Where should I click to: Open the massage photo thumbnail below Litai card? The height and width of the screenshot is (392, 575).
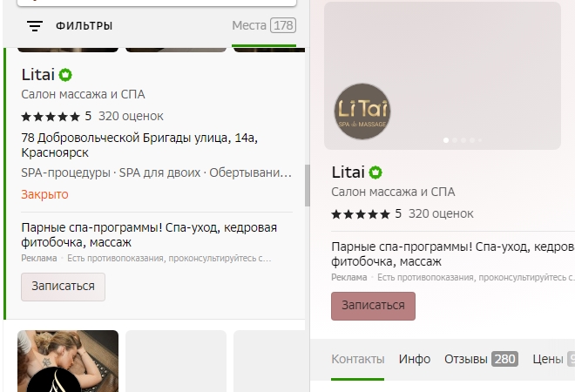68,361
